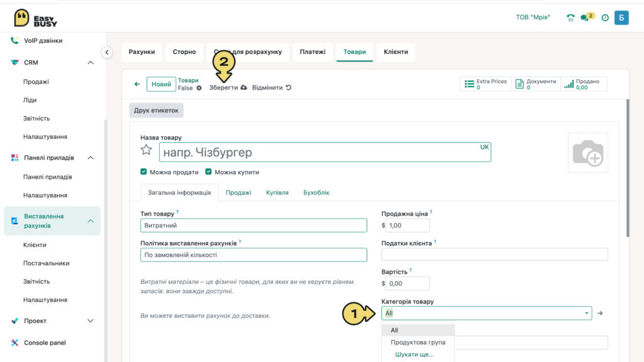644x362 pixels.
Task: Toggle Категорія товару dropdown arrow
Action: [587, 313]
